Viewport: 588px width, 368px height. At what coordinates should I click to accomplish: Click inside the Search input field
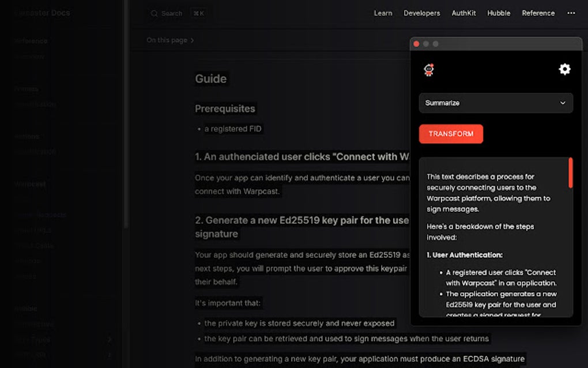[173, 13]
